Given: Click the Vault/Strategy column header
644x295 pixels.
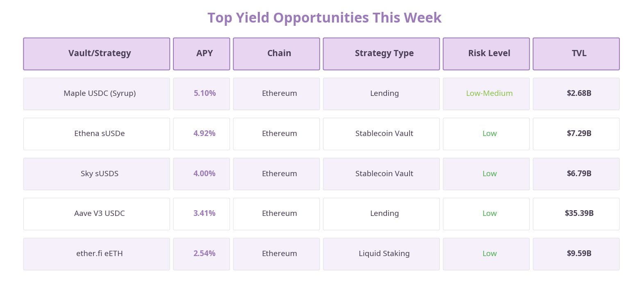Looking at the screenshot, I should coord(100,54).
